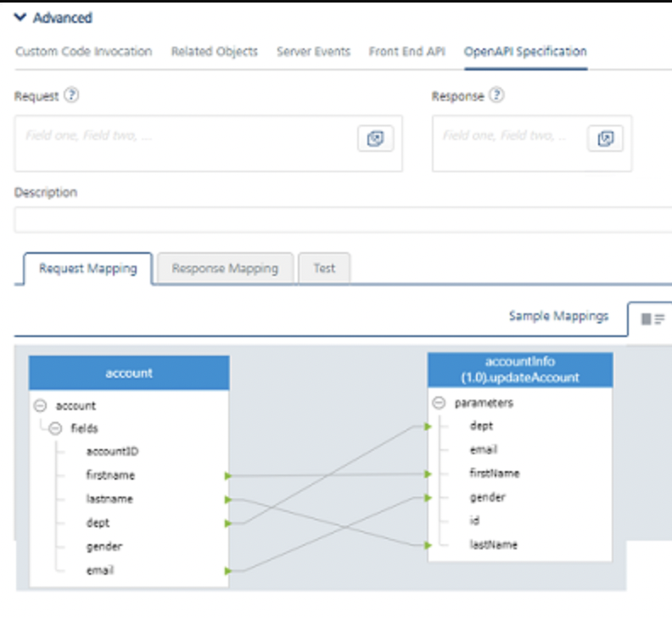Show help for the Response label
The image size is (672, 618).
click(496, 95)
